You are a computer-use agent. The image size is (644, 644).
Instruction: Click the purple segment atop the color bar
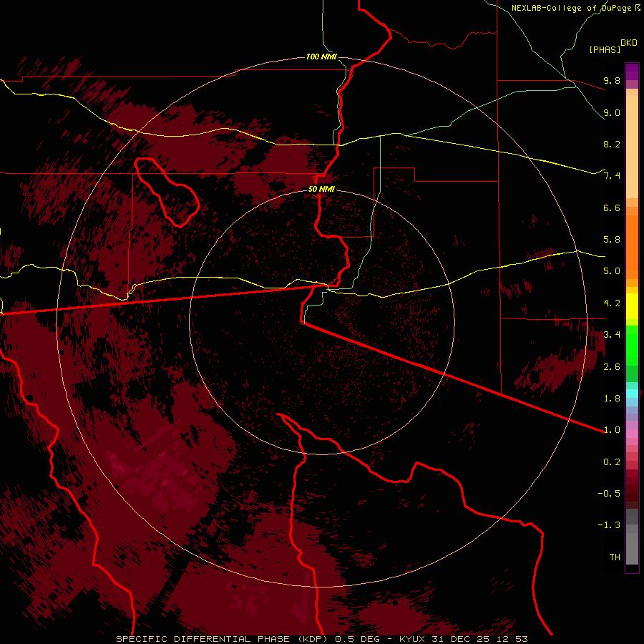(632, 72)
